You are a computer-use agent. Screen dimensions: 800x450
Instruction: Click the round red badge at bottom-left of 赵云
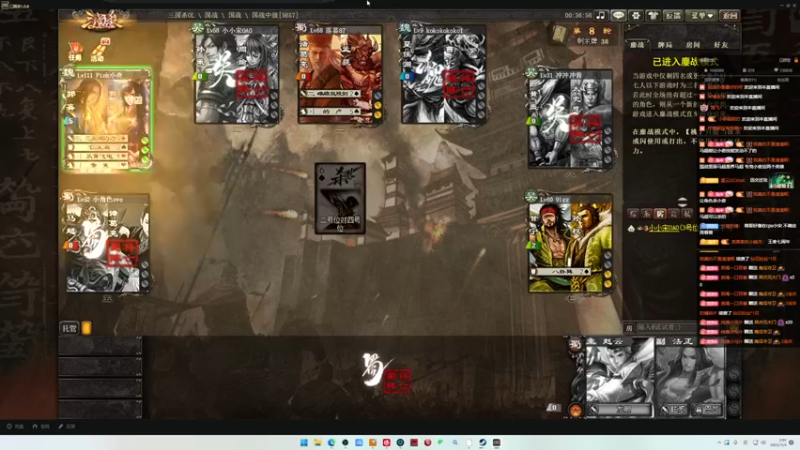pyautogui.click(x=576, y=410)
